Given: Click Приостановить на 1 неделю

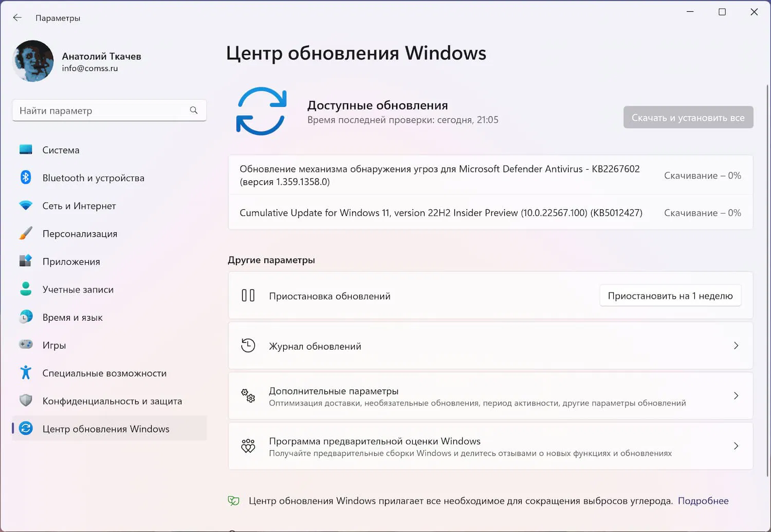Looking at the screenshot, I should (x=670, y=296).
